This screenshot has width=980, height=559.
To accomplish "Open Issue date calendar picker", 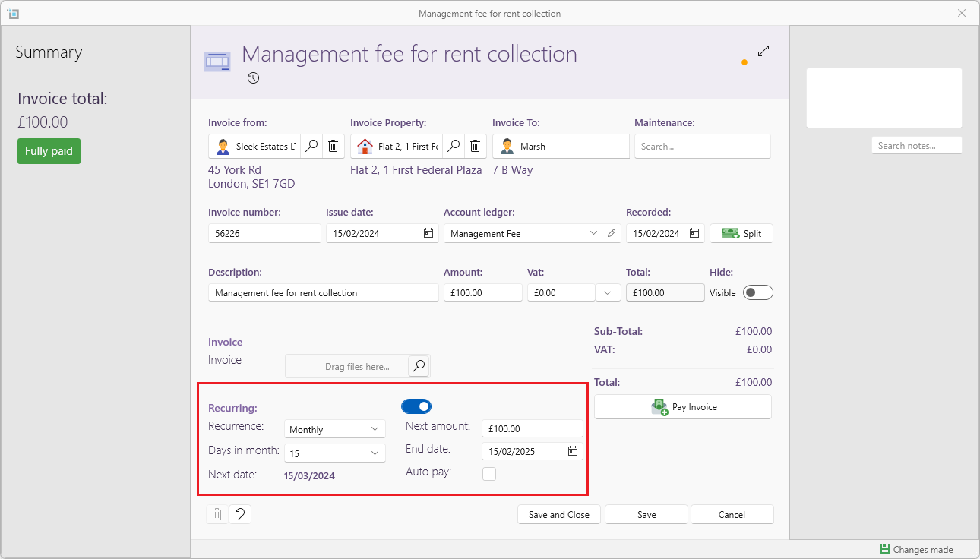I will click(428, 233).
